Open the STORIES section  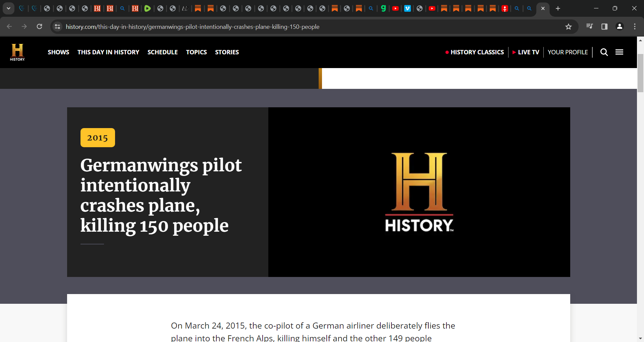click(x=227, y=52)
